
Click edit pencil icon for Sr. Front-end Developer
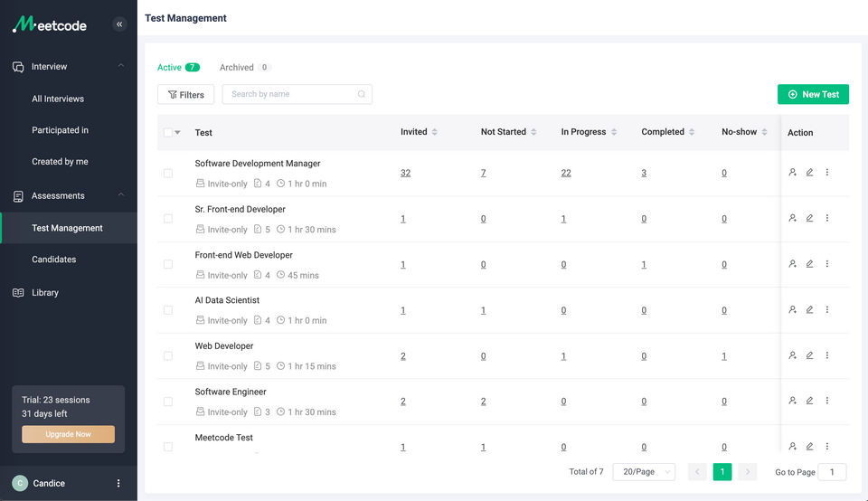810,218
